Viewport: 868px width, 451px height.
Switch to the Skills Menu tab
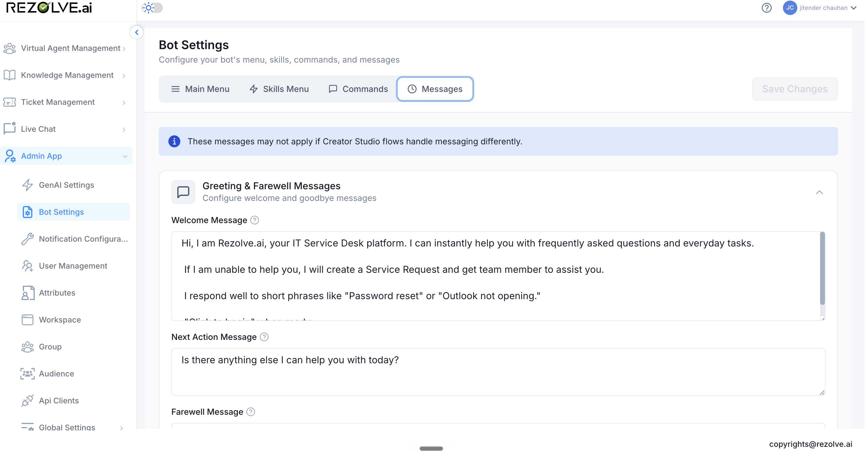279,89
